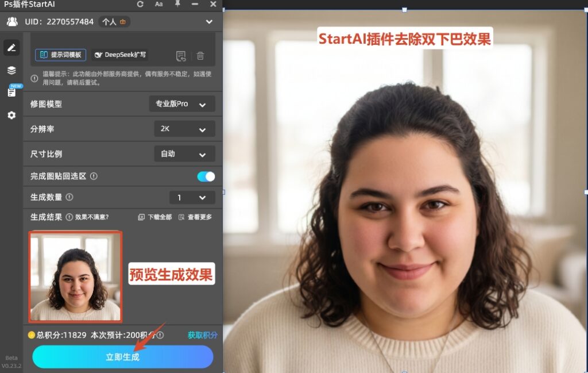Click the info icon beside 完成图贴回选区

94,176
